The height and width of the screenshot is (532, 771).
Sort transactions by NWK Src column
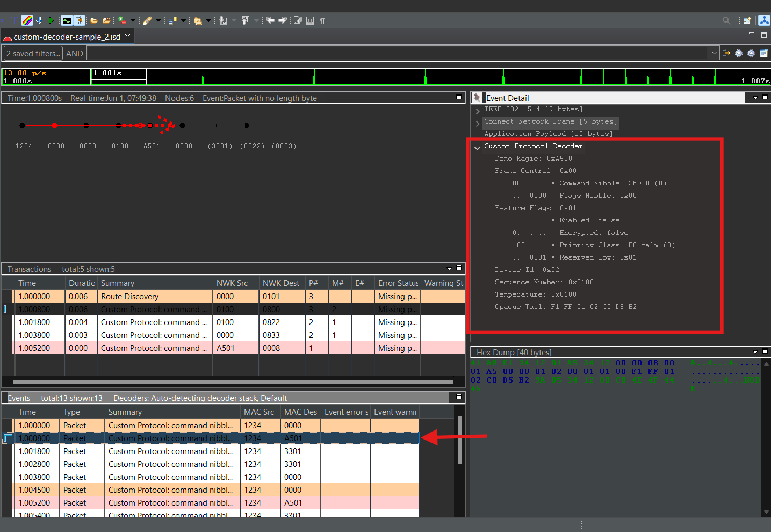(236, 283)
